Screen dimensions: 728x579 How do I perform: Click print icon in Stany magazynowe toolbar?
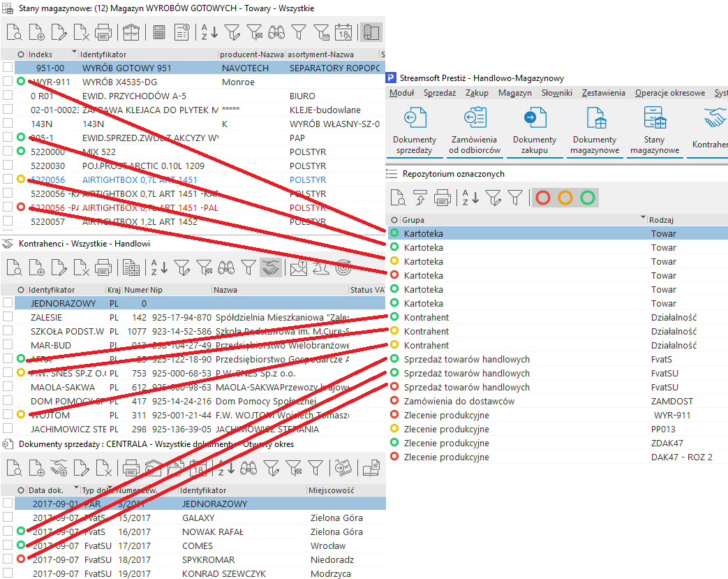pyautogui.click(x=103, y=33)
